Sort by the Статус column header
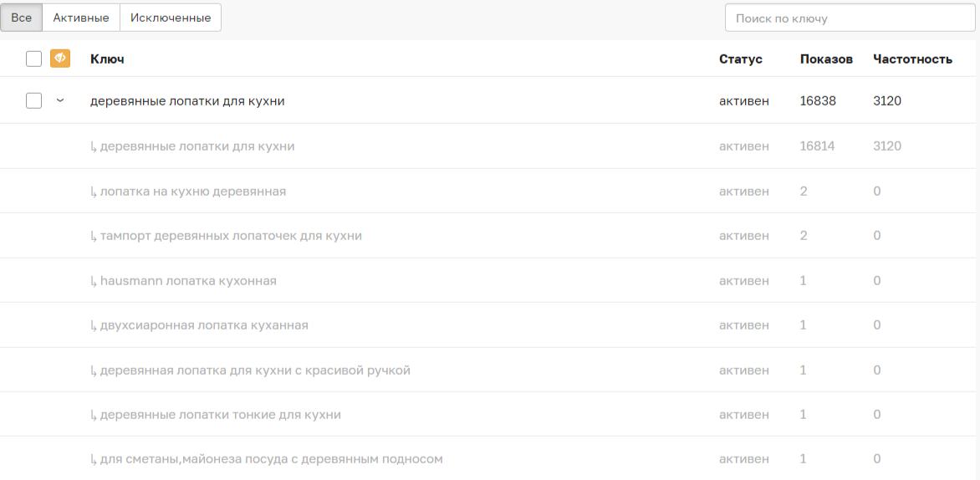Screen dimensions: 980x480 click(x=740, y=59)
